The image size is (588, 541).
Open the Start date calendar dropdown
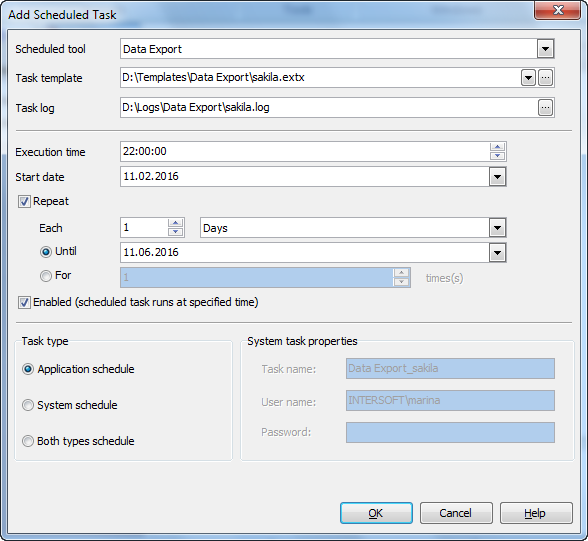[x=497, y=177]
